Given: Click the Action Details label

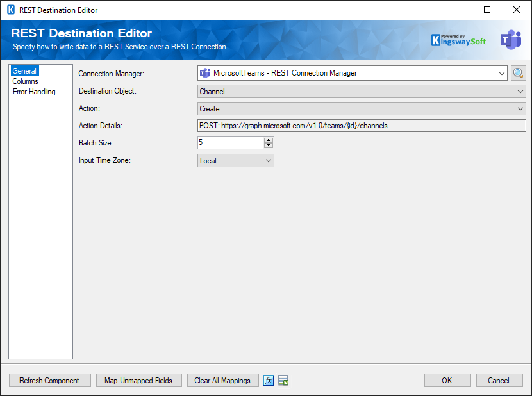Looking at the screenshot, I should pos(101,126).
